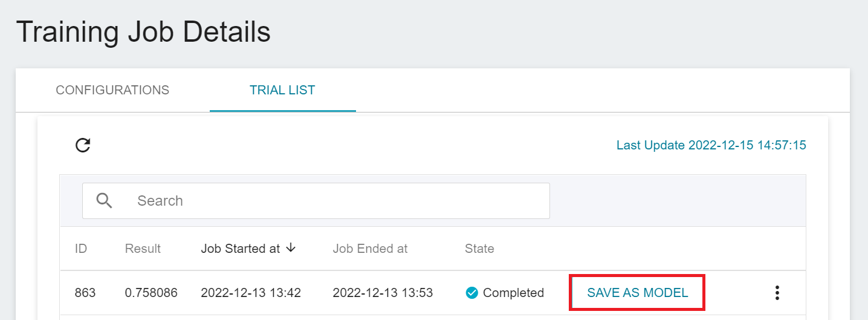Click the result value 0.758086

151,293
